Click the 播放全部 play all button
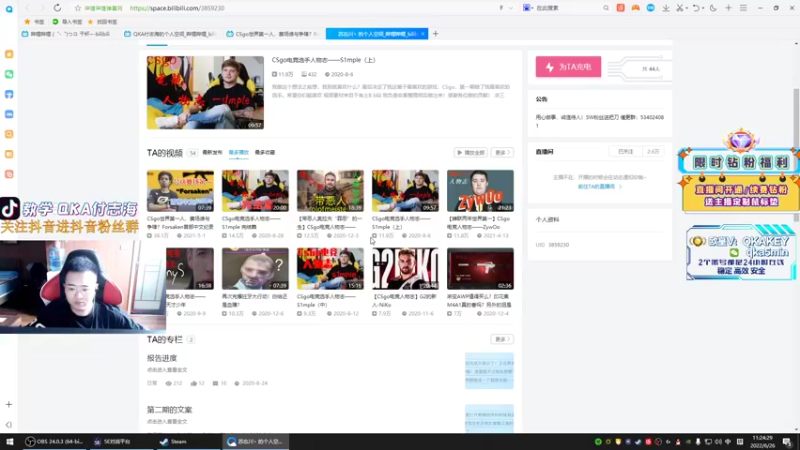 pyautogui.click(x=470, y=153)
